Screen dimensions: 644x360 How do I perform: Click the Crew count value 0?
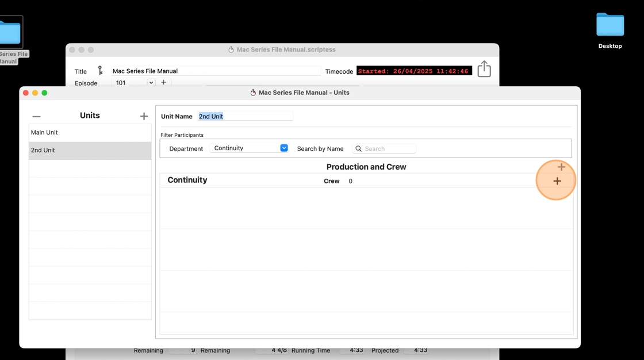[350, 181]
